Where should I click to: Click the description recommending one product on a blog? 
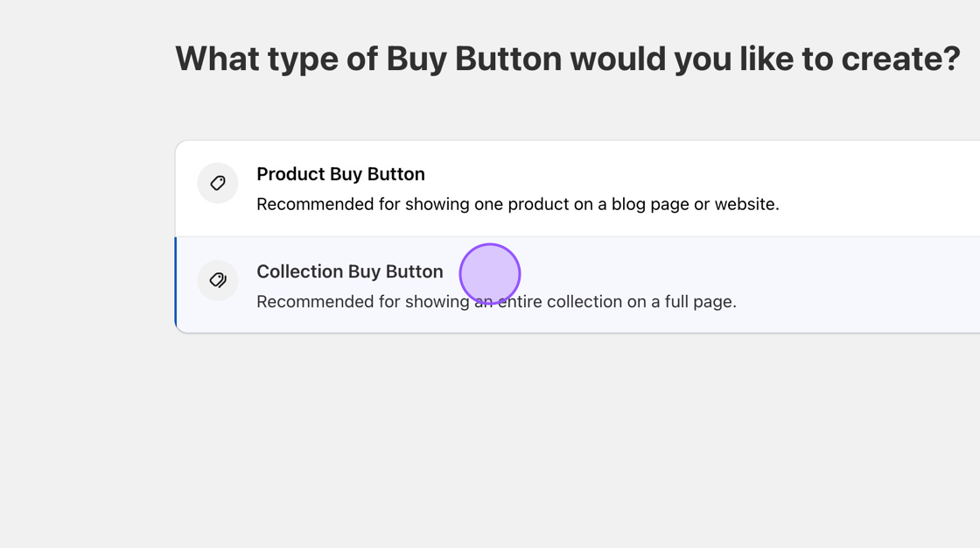click(x=517, y=205)
